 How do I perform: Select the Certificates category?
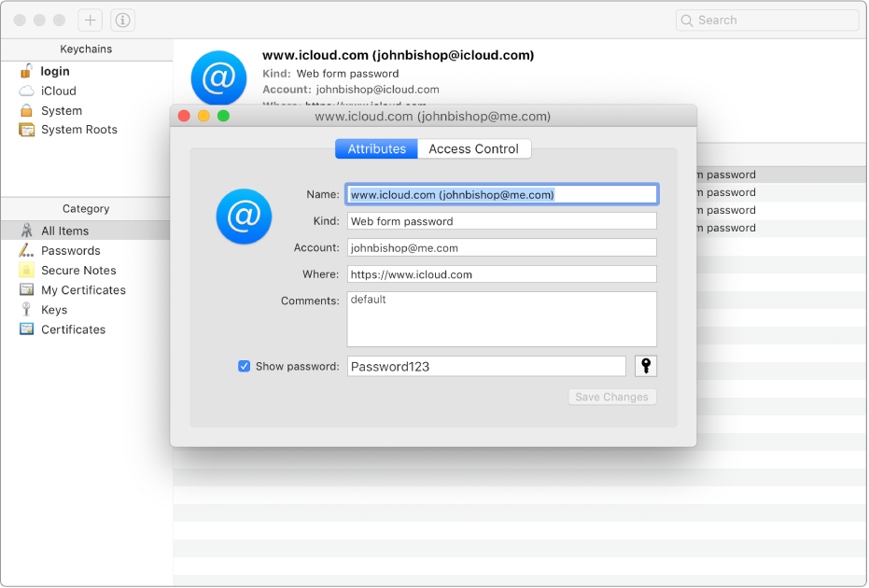[x=74, y=329]
